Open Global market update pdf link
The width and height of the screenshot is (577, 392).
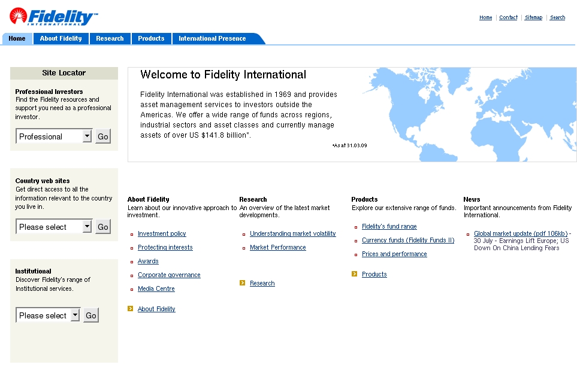pyautogui.click(x=521, y=233)
